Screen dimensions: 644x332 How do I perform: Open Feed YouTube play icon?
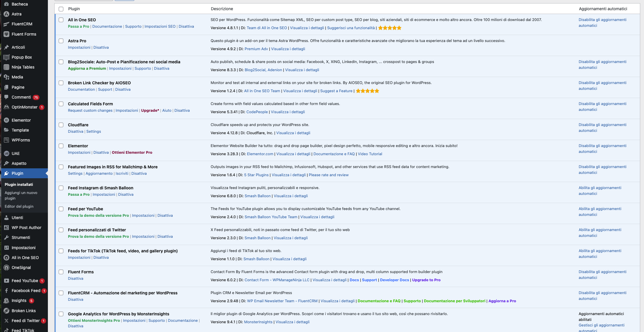pyautogui.click(x=6, y=281)
